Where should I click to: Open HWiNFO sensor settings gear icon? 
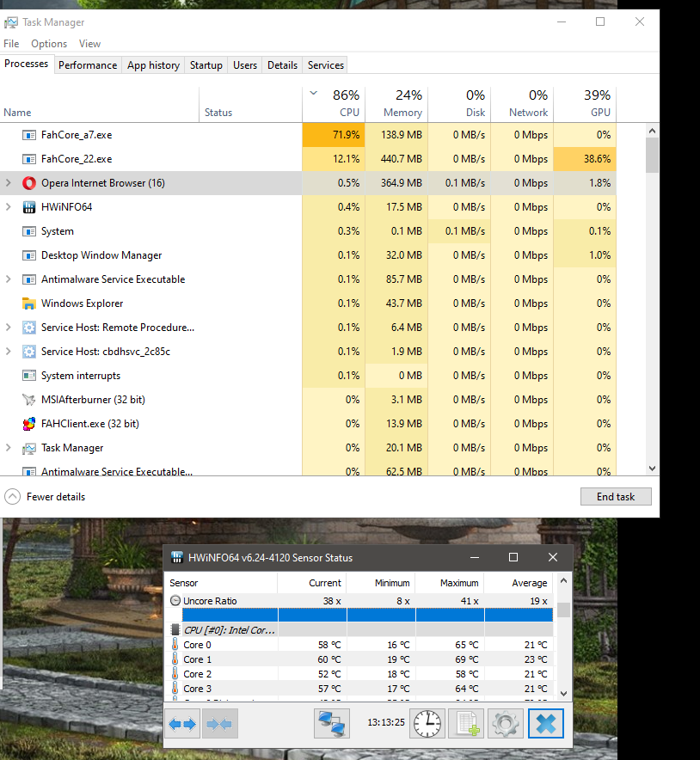click(x=505, y=724)
